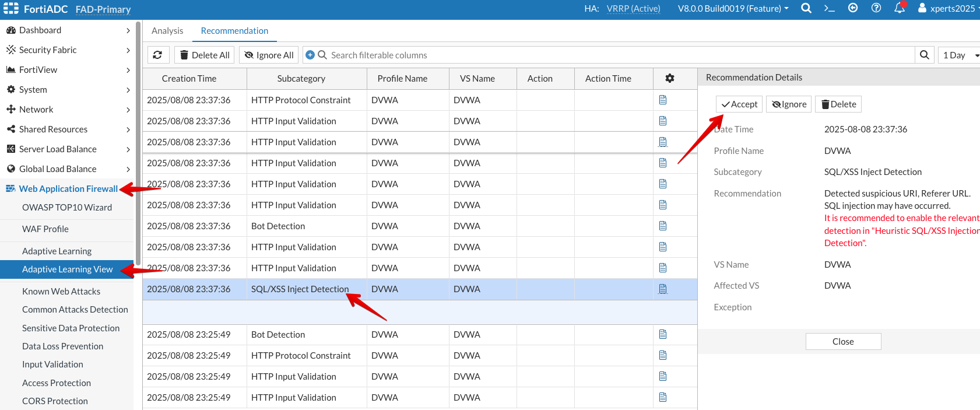The height and width of the screenshot is (410, 980).
Task: Click the VRRP (Active) HA link
Action: click(x=633, y=9)
